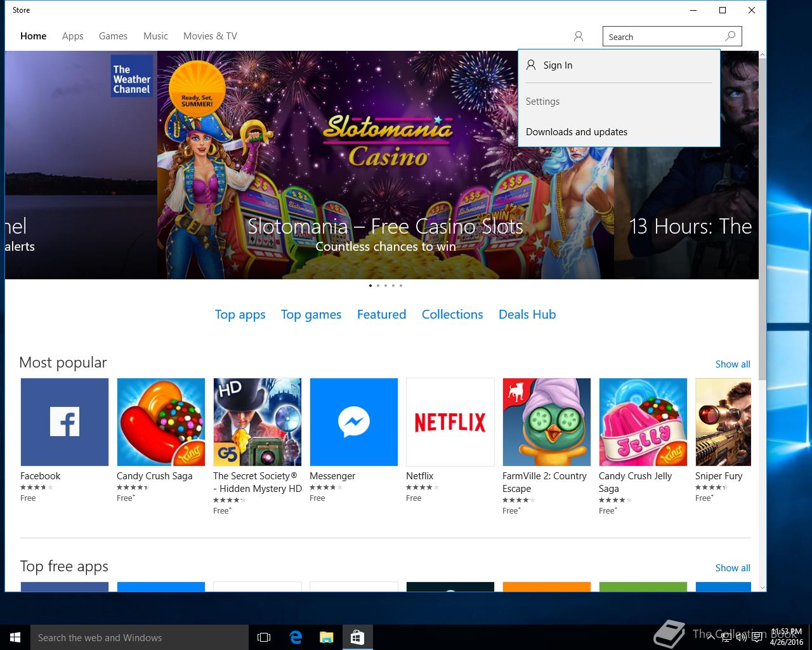Open the Candy Crush Saga tile
This screenshot has height=650, width=812.
click(x=161, y=422)
